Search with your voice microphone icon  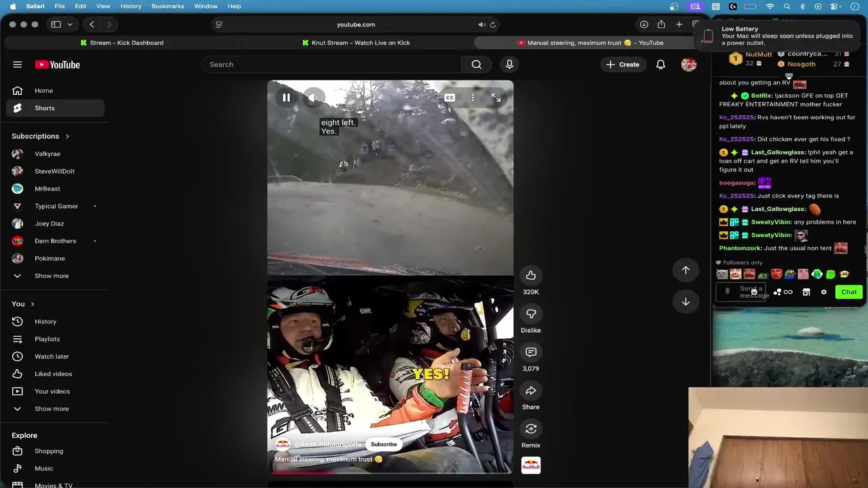tap(509, 64)
